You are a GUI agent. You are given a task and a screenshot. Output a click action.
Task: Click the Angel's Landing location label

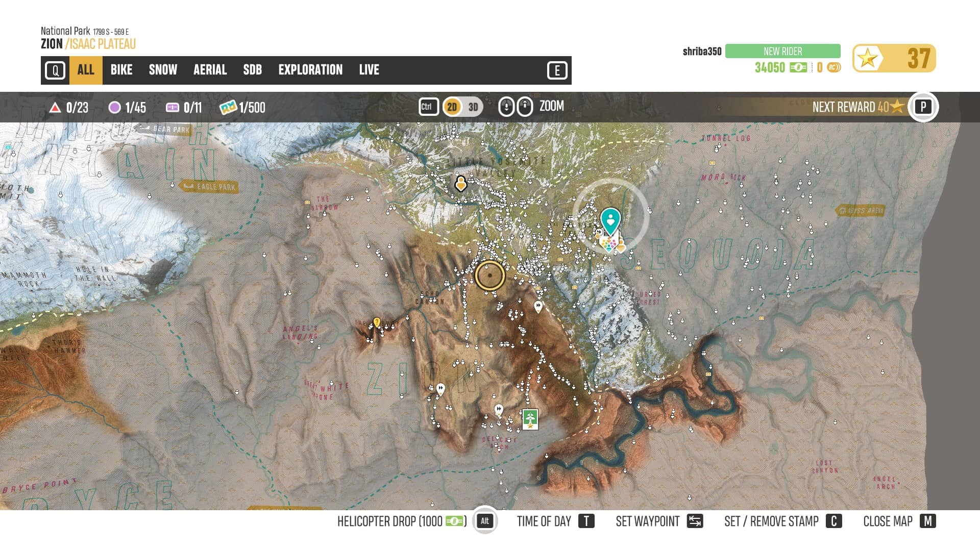coord(300,333)
